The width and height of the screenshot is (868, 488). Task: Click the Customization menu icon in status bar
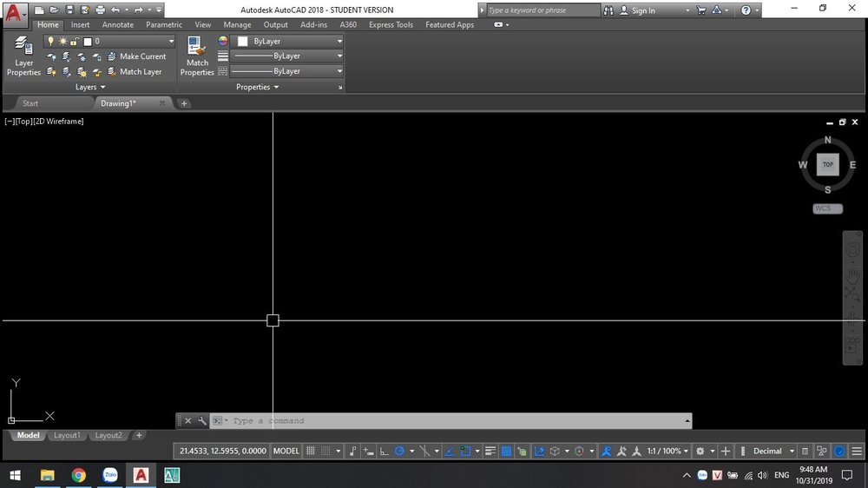[x=857, y=452]
